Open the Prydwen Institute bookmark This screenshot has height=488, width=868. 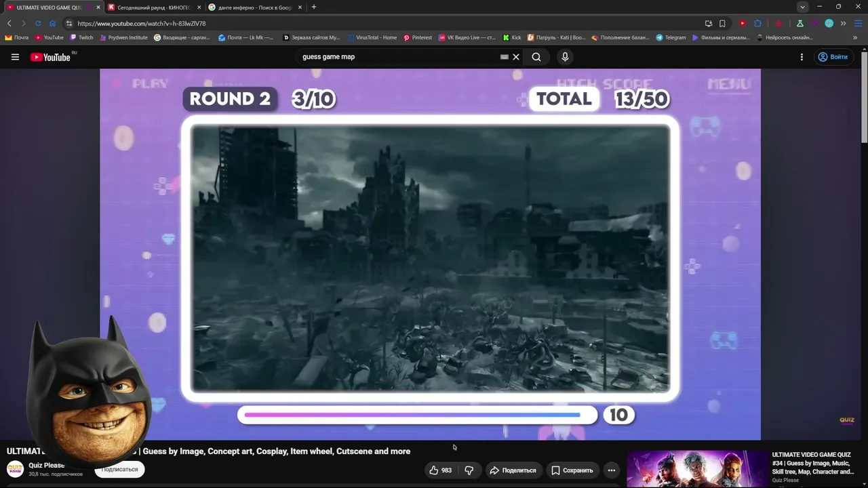123,38
